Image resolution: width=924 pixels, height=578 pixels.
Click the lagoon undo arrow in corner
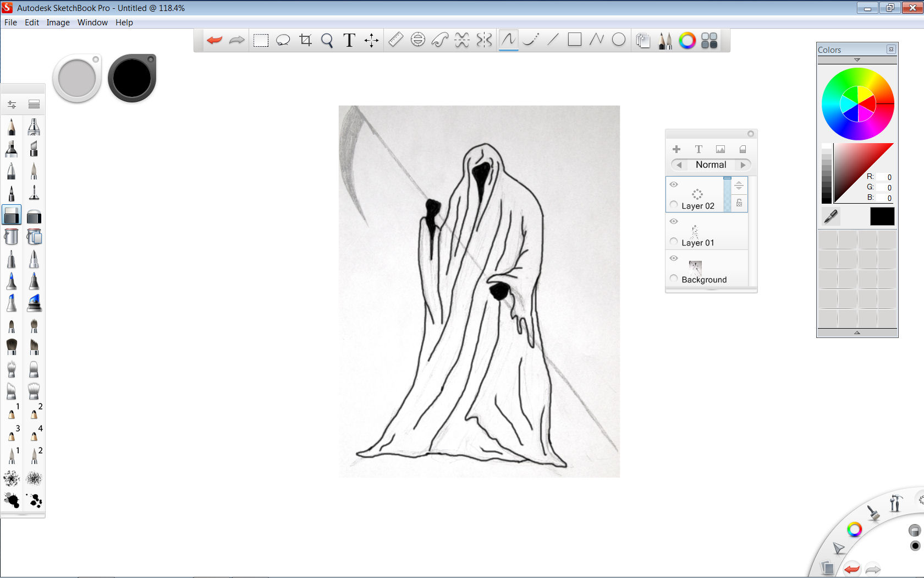(852, 569)
